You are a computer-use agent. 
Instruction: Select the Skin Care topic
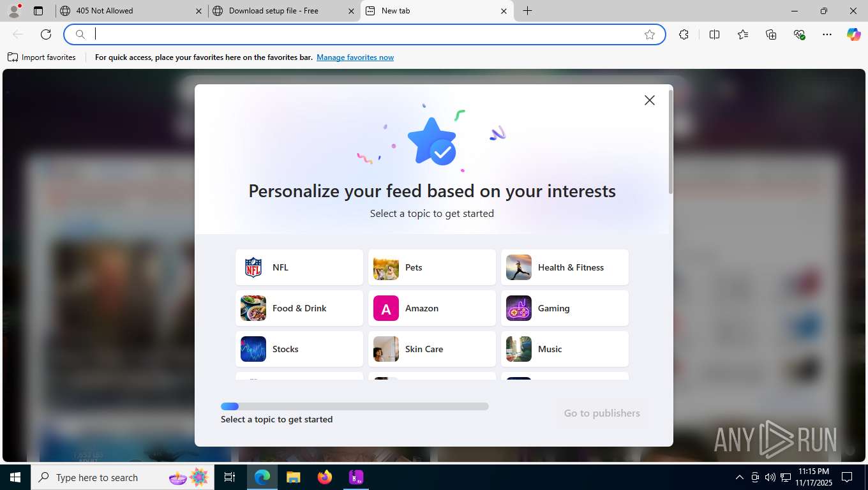432,349
